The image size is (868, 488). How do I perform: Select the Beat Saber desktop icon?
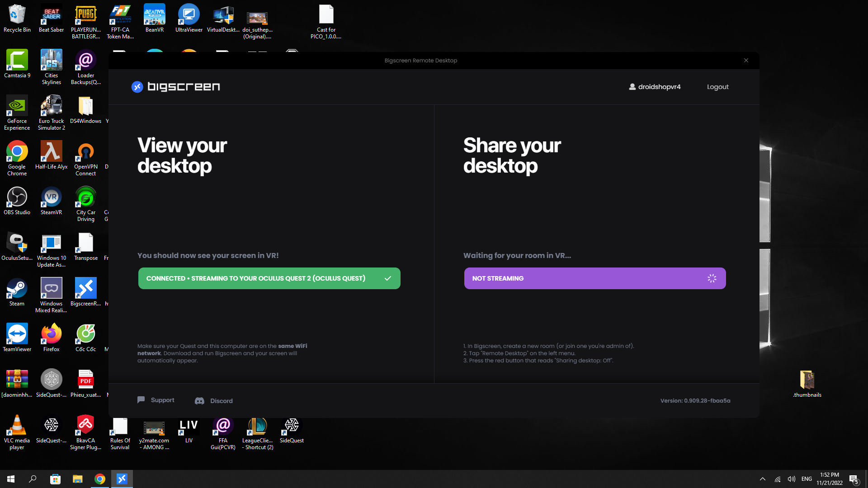[x=51, y=19]
